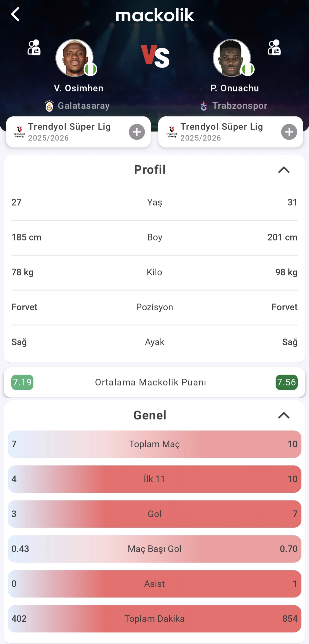Tap the Galatasaray team name
309x644 pixels.
[x=84, y=106]
